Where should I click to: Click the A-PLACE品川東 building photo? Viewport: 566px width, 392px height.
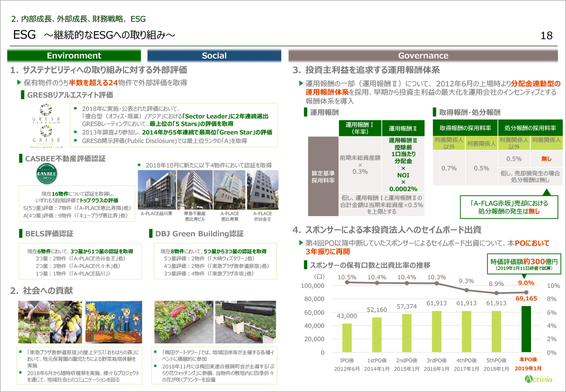point(155,190)
